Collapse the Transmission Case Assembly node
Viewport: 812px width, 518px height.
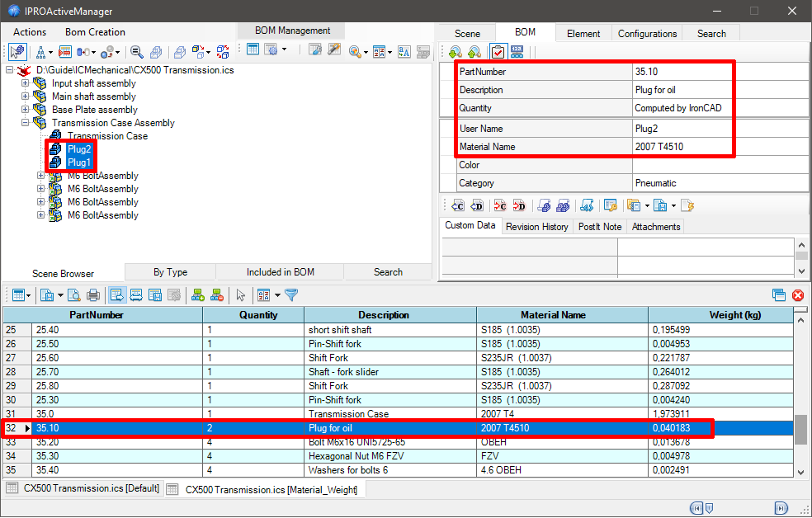pos(25,122)
